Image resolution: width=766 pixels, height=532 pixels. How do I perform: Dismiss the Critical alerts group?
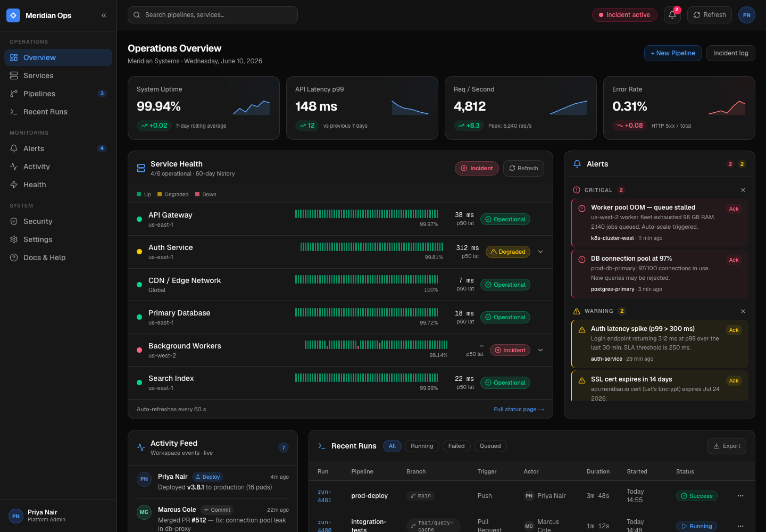pyautogui.click(x=743, y=190)
